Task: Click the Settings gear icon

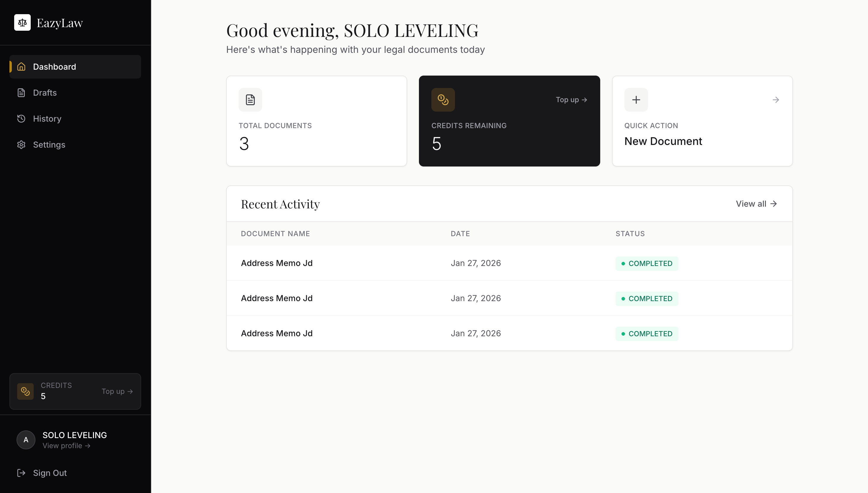Action: coord(21,145)
